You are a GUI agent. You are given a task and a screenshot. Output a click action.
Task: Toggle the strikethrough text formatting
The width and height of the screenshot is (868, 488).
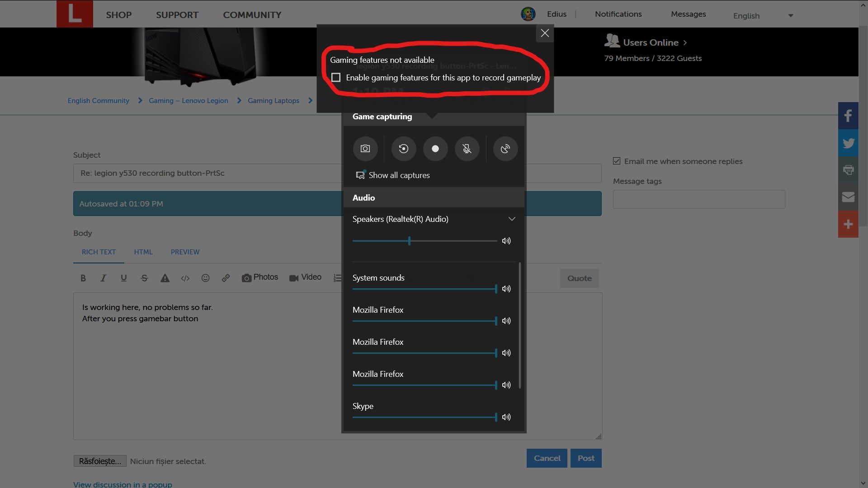pos(144,277)
